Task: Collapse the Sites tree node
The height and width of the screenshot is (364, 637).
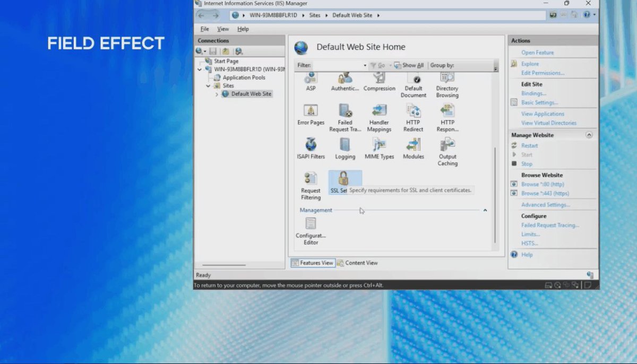Action: click(208, 85)
